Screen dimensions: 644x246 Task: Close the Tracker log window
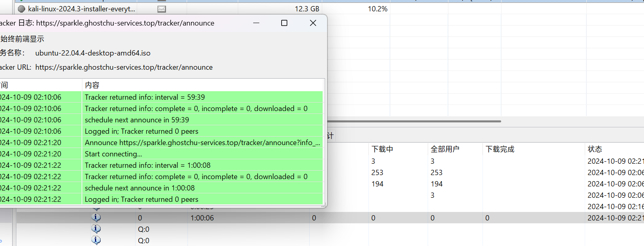coord(313,23)
